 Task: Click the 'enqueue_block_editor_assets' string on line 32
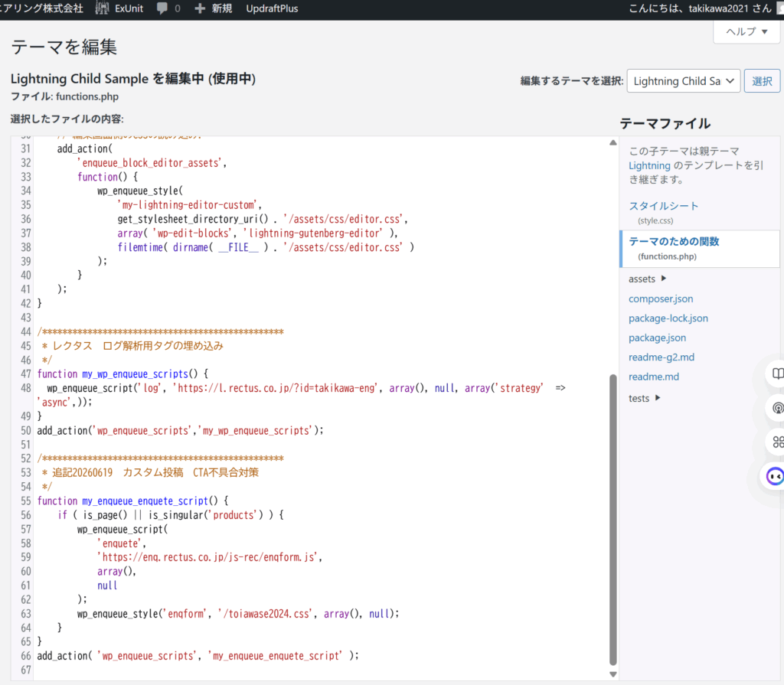(149, 163)
